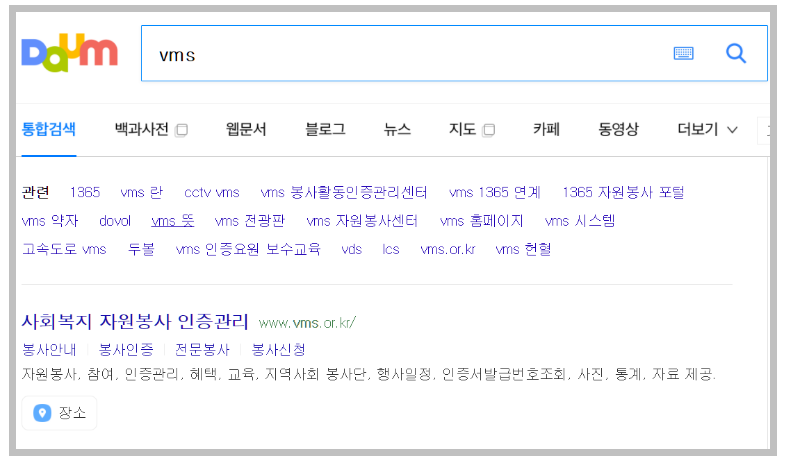Click the www.vms.or.kr/ green URL
The height and width of the screenshot is (458, 788).
[x=308, y=323]
